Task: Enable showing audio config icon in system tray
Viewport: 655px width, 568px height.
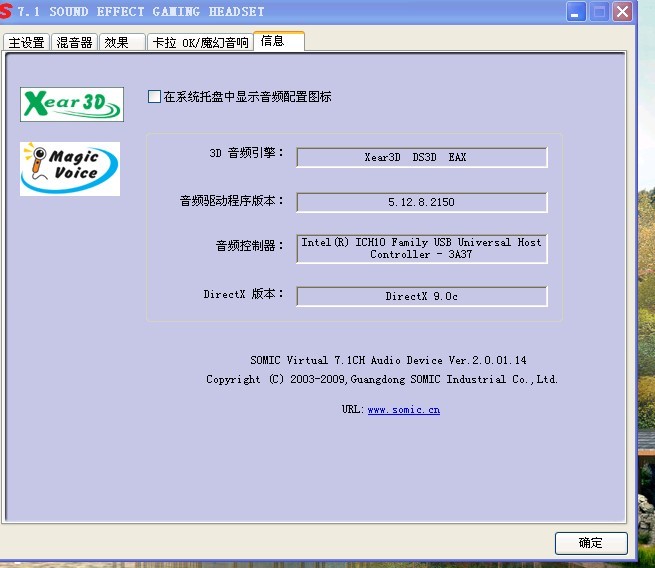Action: tap(154, 96)
